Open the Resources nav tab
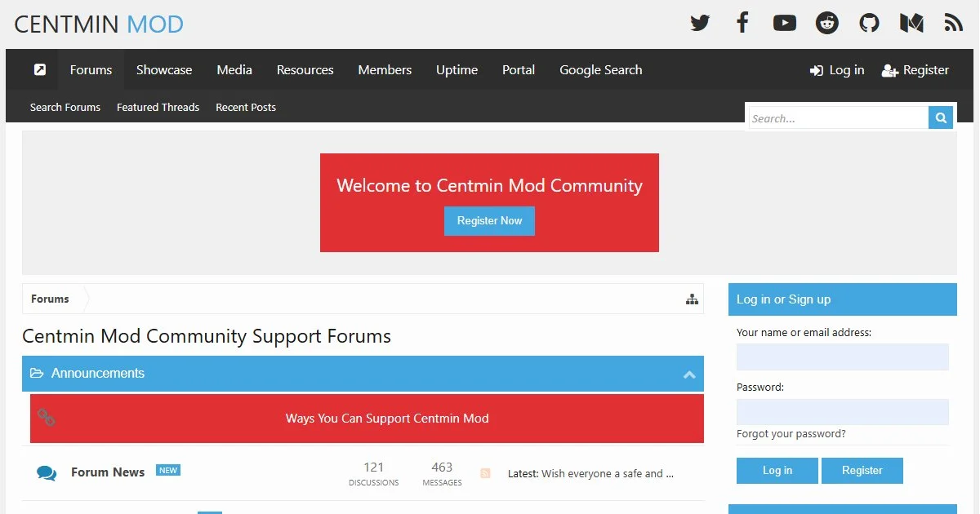This screenshot has width=980, height=514. [x=305, y=69]
